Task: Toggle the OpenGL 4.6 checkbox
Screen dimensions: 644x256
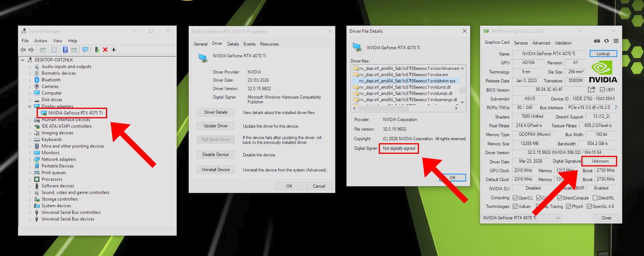Action: coord(589,206)
